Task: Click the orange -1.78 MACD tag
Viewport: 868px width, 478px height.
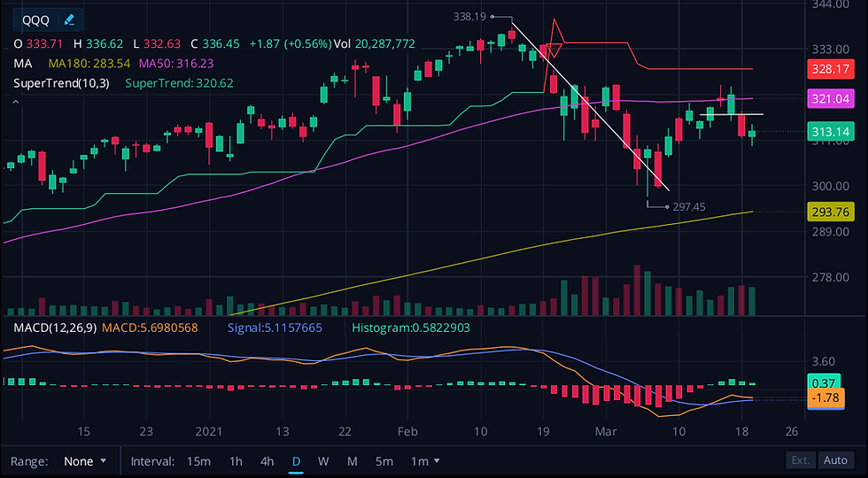Action: (825, 398)
